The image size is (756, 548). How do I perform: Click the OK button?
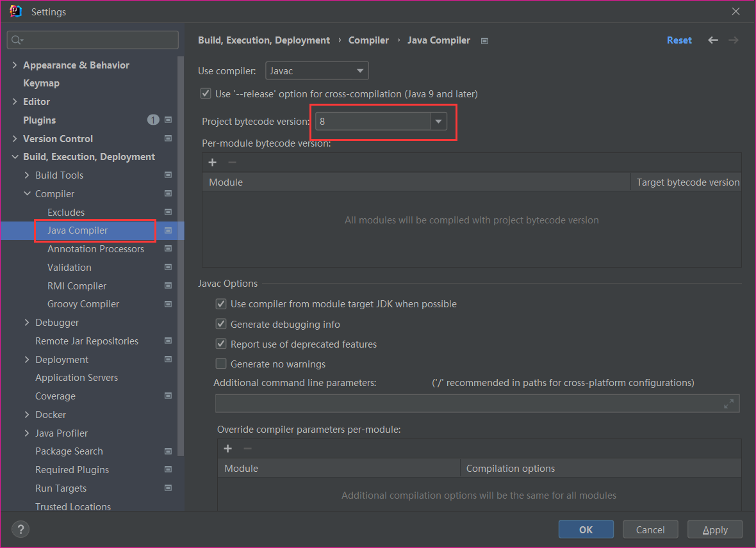tap(586, 529)
